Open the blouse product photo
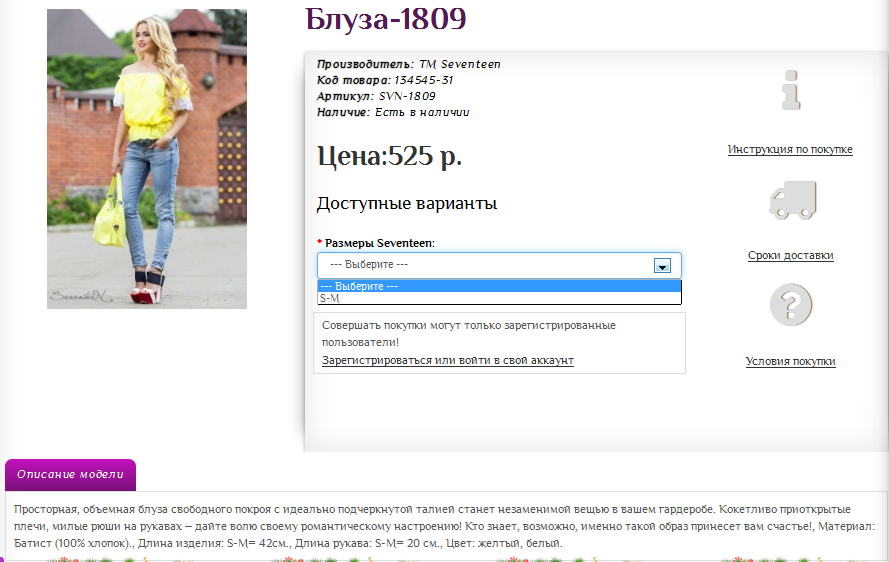This screenshot has height=562, width=889. 147,159
